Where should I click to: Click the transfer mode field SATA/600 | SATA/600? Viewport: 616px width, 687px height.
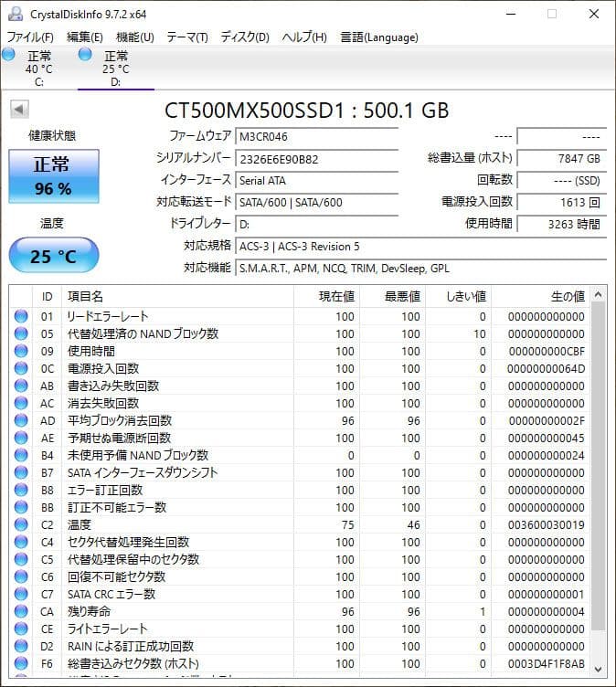[x=316, y=203]
